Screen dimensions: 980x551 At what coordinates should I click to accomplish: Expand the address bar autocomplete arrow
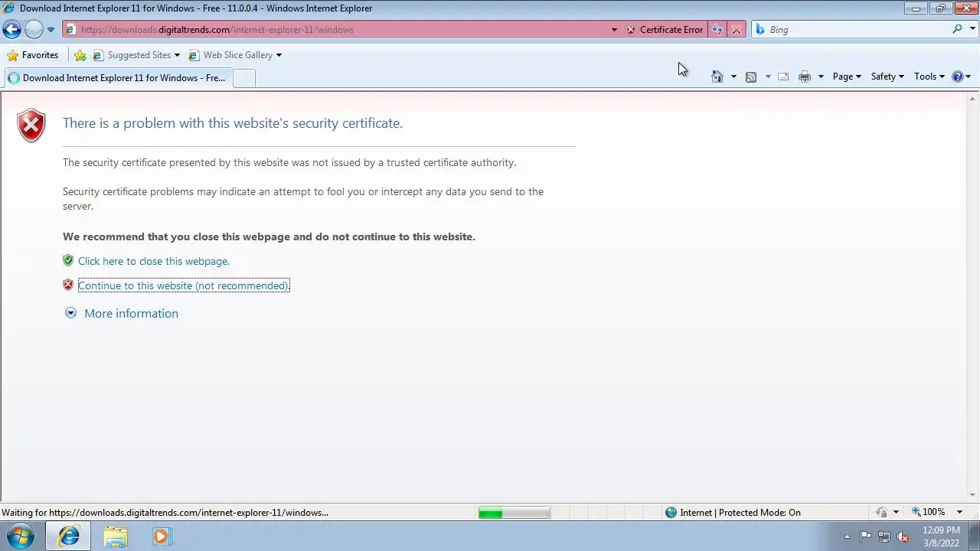pyautogui.click(x=614, y=30)
